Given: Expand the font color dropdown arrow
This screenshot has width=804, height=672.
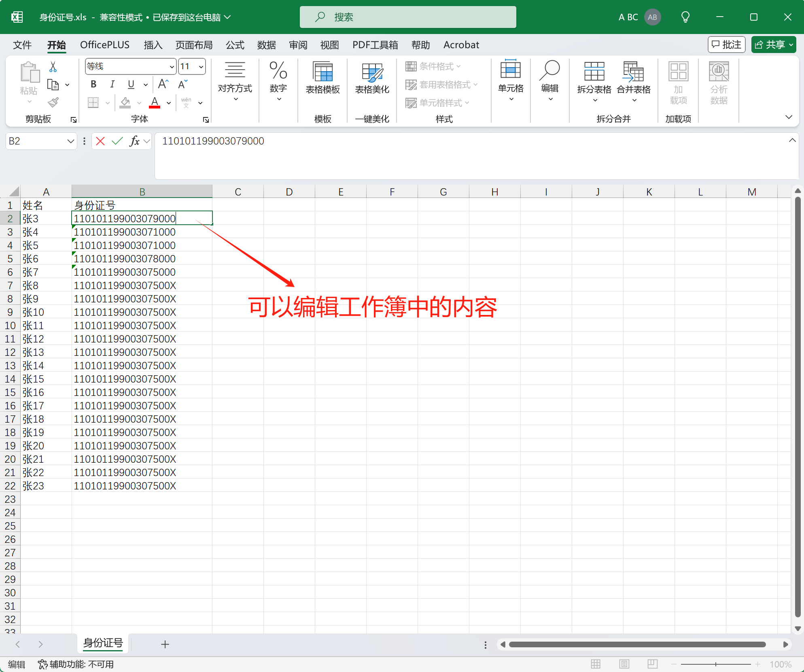Looking at the screenshot, I should click(168, 103).
